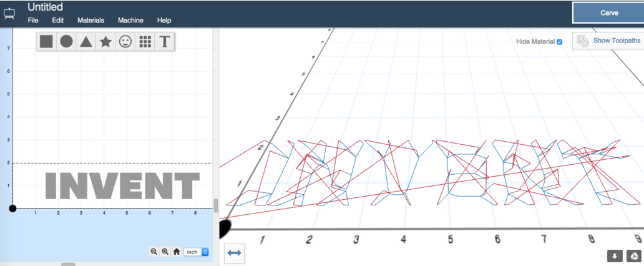Toggle the Hide Material checkbox

tap(560, 42)
